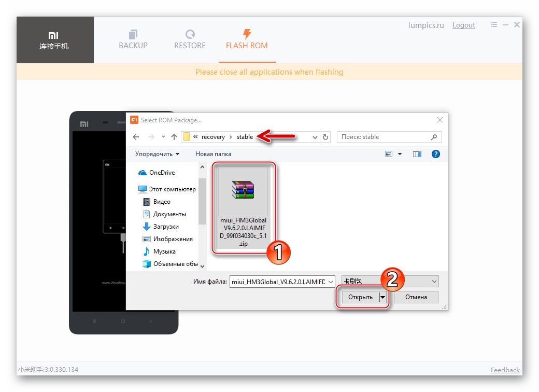
Task: Click navigation pane scroll down arrow
Action: 202,266
